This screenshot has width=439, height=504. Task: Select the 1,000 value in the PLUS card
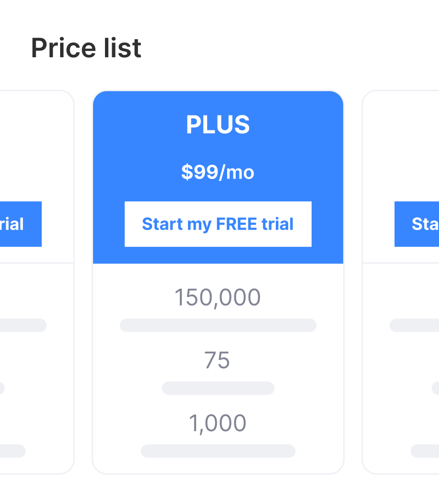tap(218, 423)
